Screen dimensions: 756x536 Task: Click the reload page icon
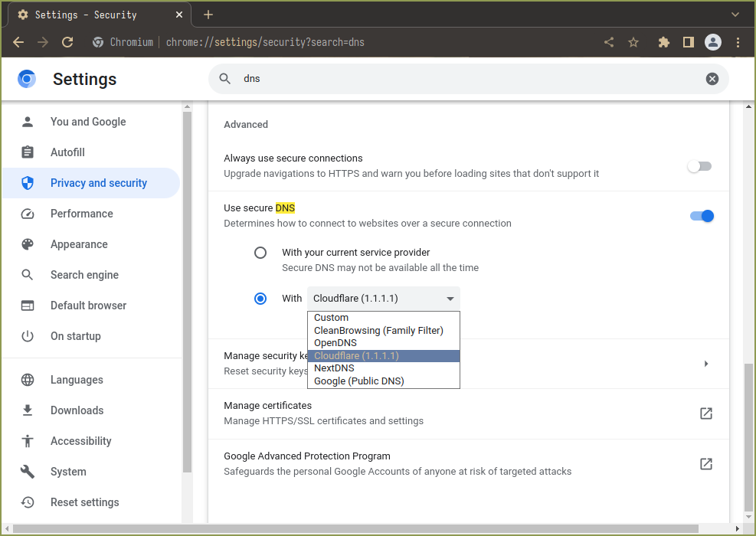67,42
